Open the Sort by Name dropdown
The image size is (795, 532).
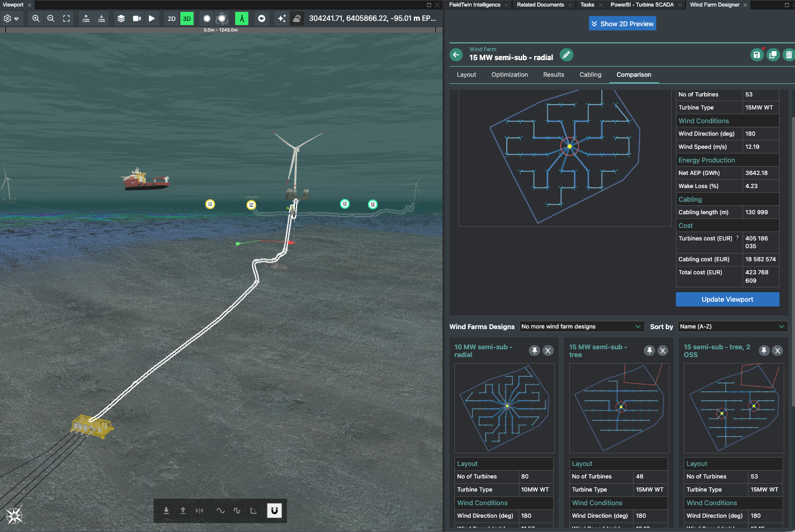732,327
